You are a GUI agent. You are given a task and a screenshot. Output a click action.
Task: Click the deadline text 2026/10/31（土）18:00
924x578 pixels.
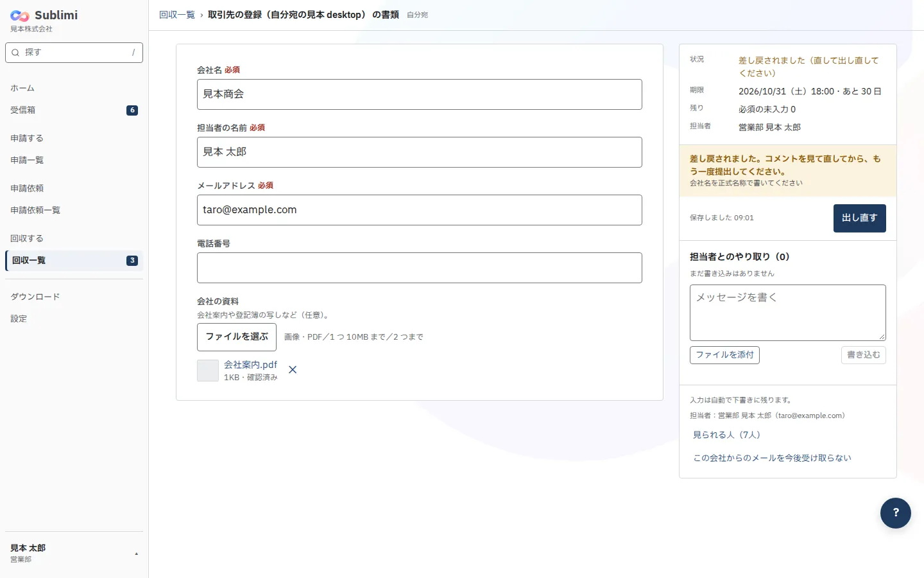click(787, 92)
